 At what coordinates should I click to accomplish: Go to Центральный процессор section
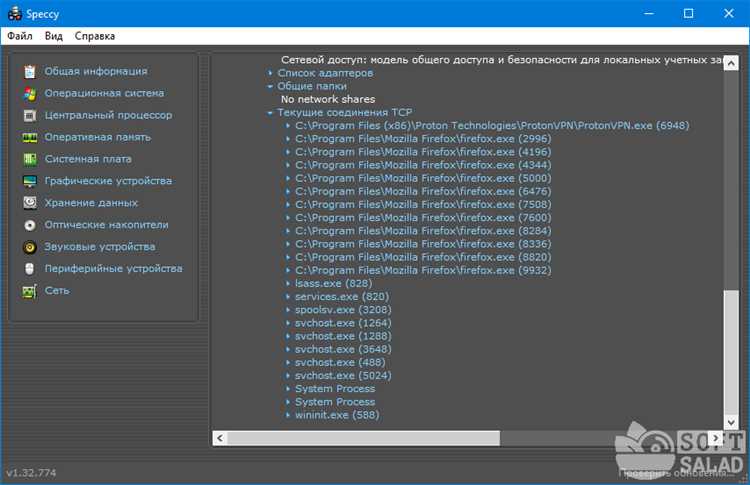click(109, 115)
